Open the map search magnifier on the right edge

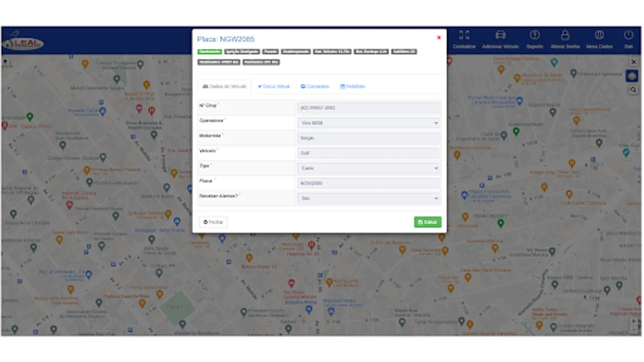(x=633, y=90)
